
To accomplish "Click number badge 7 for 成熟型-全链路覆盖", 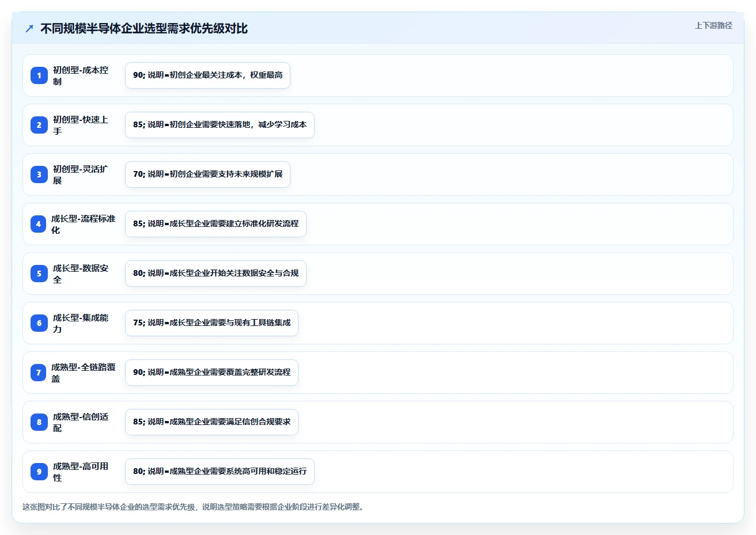I will coord(39,373).
